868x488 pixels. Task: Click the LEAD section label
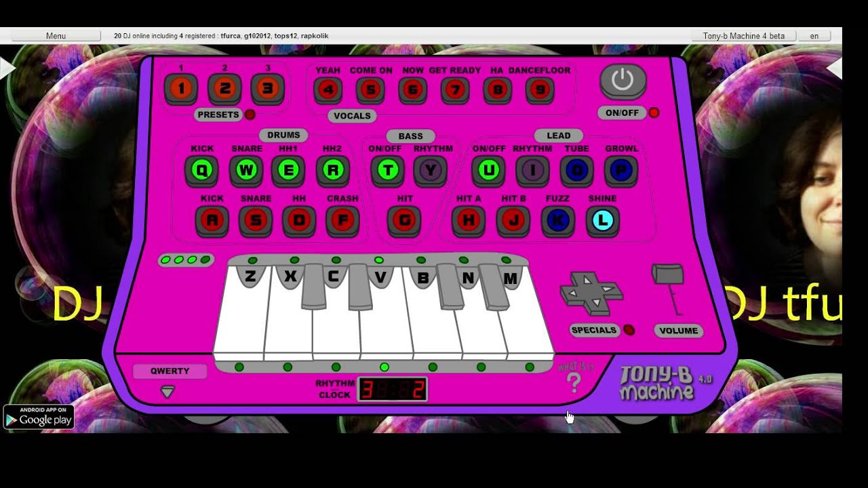[559, 136]
